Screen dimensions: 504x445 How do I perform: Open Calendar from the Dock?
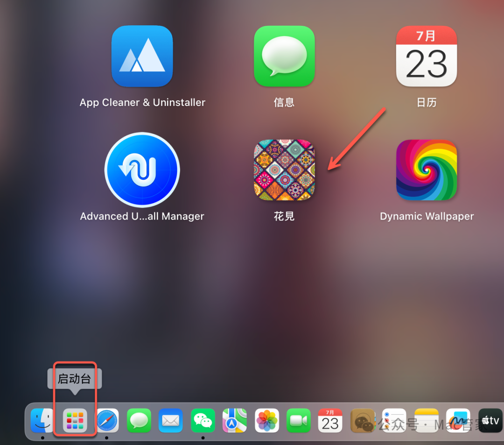[x=330, y=421]
